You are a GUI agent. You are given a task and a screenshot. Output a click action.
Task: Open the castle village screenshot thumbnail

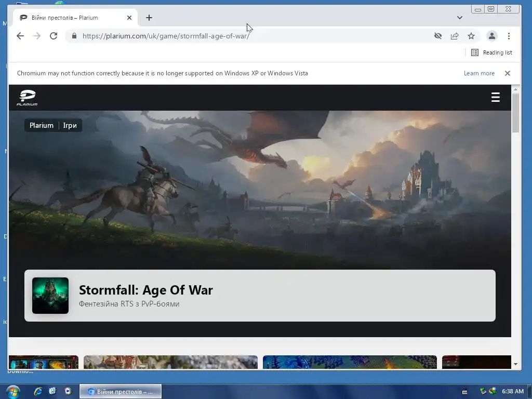point(170,362)
